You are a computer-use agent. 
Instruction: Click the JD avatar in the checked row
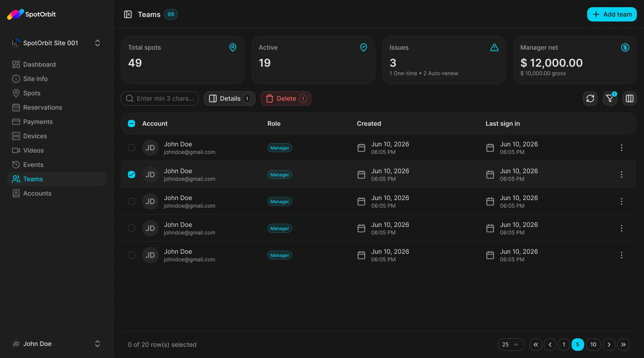(x=150, y=175)
